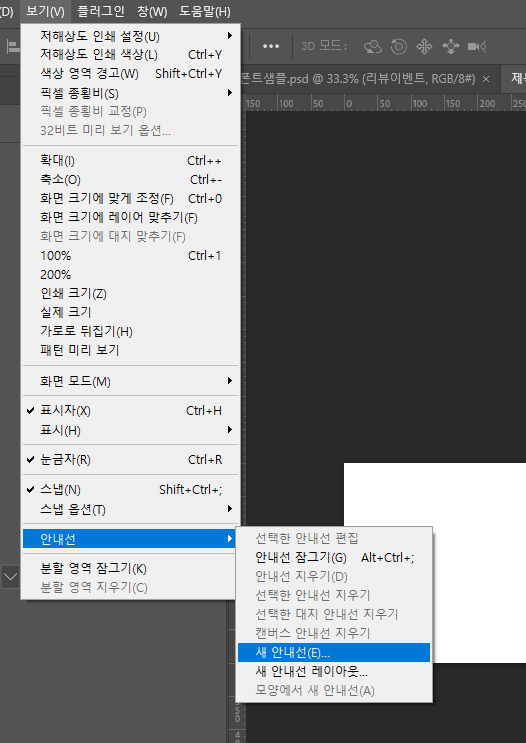Choose 새 안내선 레이아웃...
The width and height of the screenshot is (526, 743).
pos(334,671)
